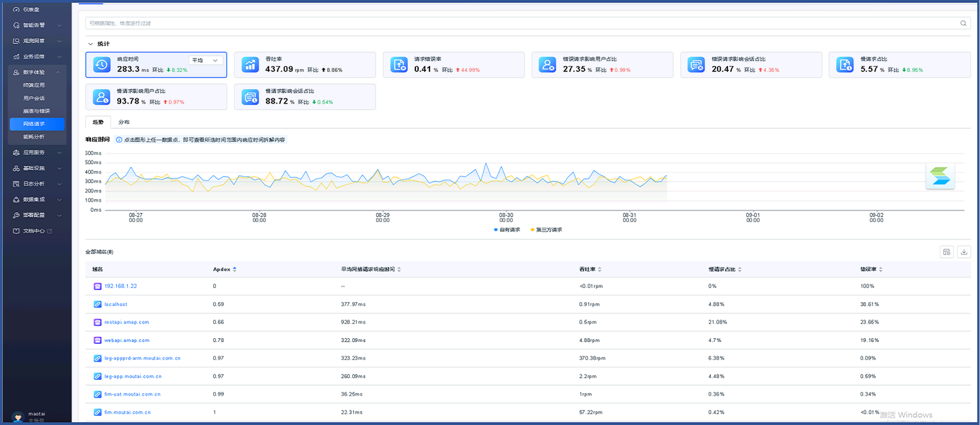Click the info icon beside 响应时间 chart title
980x425 pixels.
point(119,140)
